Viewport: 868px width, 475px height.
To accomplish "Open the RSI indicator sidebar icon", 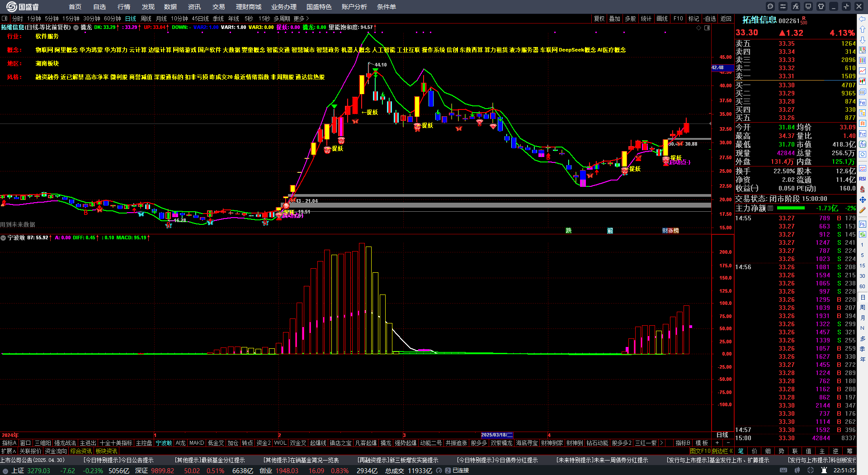I will coord(863,179).
